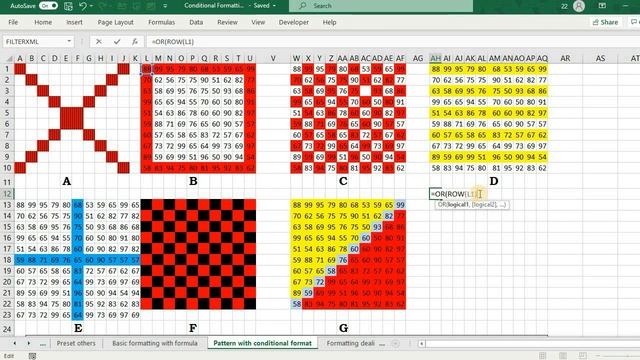
Task: Click the pattern label C cell
Action: click(x=343, y=181)
